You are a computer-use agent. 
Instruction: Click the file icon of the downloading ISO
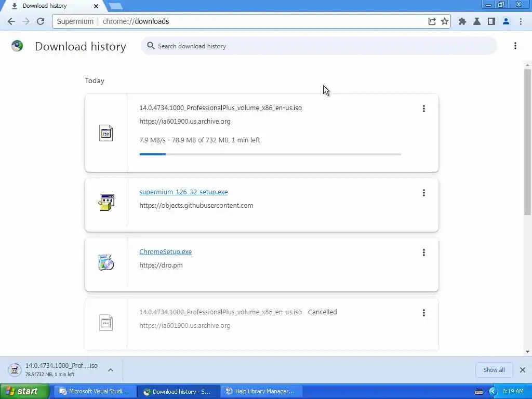[x=106, y=133]
